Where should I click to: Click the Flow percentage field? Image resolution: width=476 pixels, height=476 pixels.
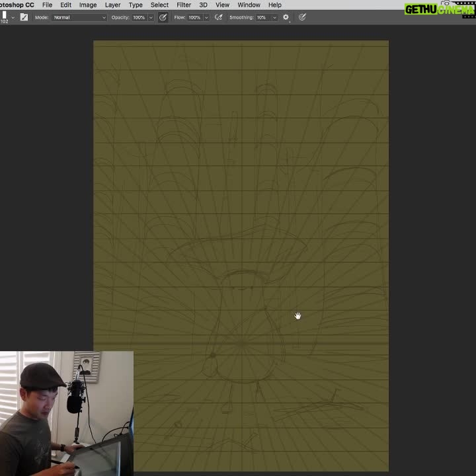[x=194, y=17]
